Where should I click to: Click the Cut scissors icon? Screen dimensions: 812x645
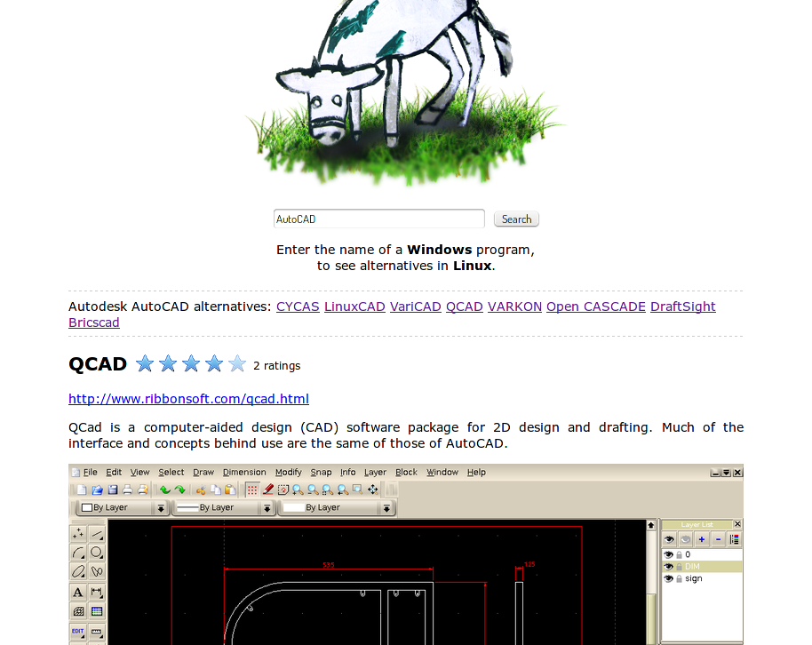click(201, 490)
